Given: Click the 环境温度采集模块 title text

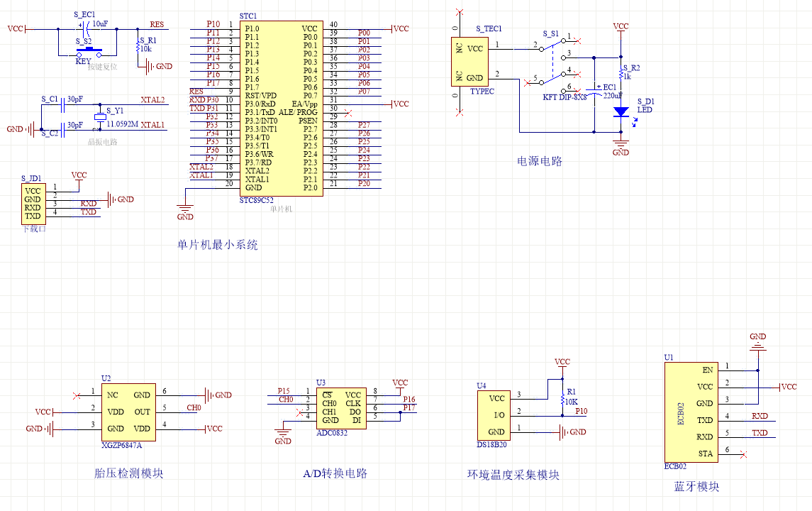Looking at the screenshot, I should (x=513, y=475).
